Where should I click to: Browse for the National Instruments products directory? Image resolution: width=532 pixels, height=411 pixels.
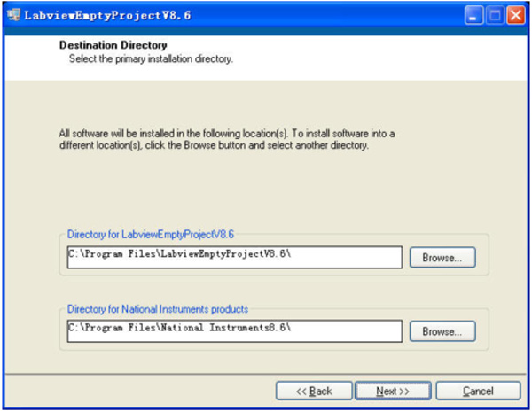(442, 331)
